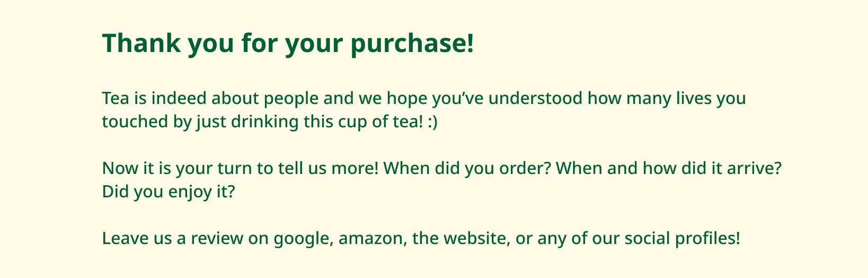The height and width of the screenshot is (278, 868).
Task: Click 'When and how did it arrive?' text
Action: (x=669, y=169)
